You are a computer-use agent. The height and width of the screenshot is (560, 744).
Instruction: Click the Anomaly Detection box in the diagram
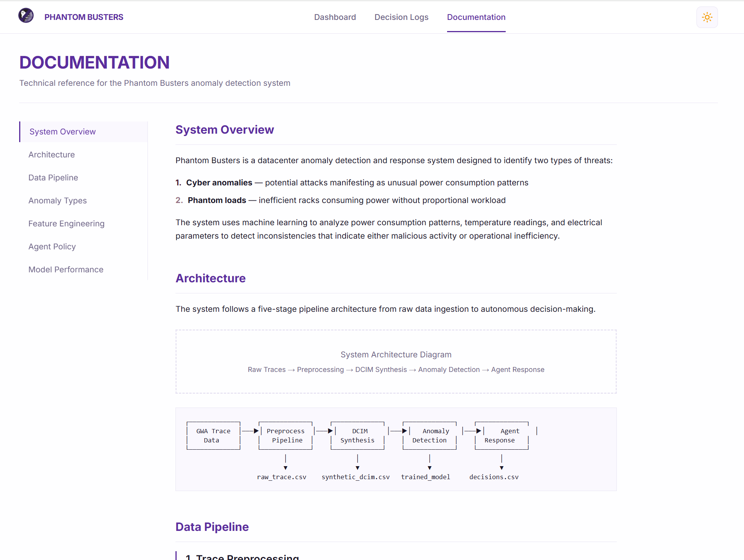(x=429, y=436)
